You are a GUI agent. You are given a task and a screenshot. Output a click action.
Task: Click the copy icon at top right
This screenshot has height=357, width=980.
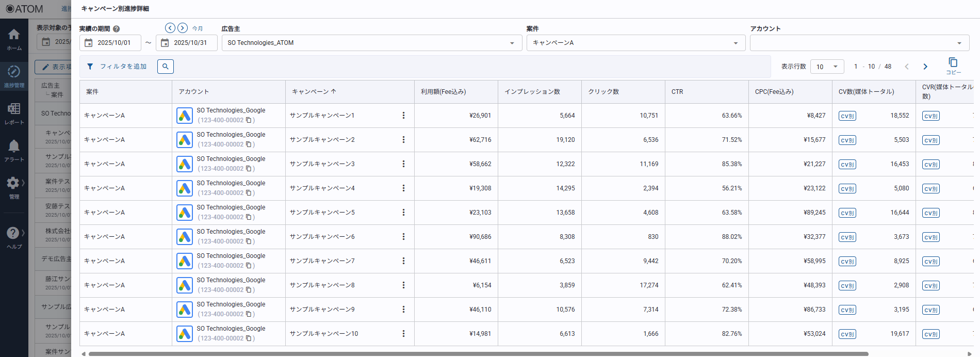point(953,62)
